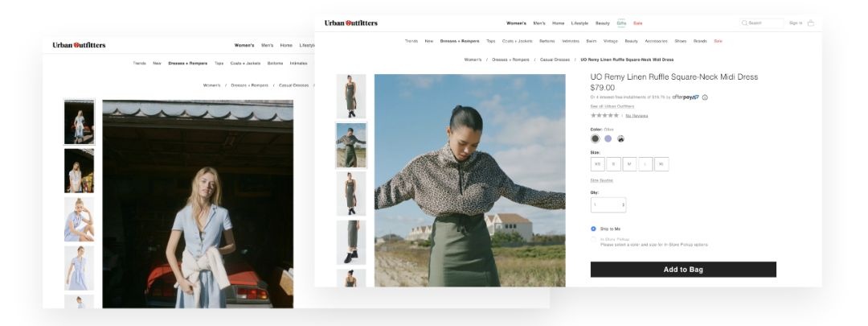Viewport: 868px width, 326px height.
Task: Focus the Search field in front window
Action: point(762,23)
